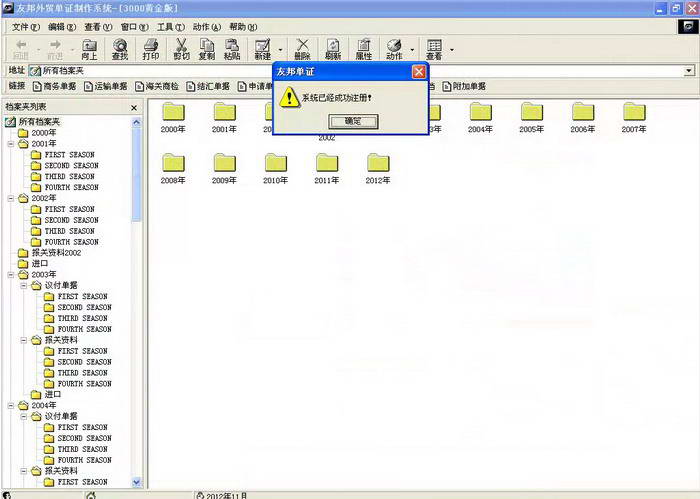The height and width of the screenshot is (499, 700).
Task: Click the 向上 (Up) toolbar icon
Action: (x=89, y=49)
